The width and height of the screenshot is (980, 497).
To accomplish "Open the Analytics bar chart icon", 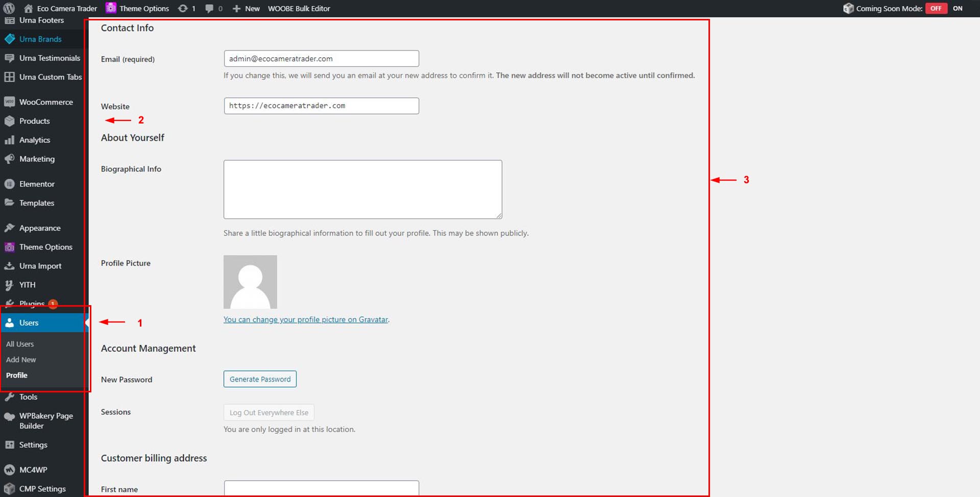I will pyautogui.click(x=9, y=140).
